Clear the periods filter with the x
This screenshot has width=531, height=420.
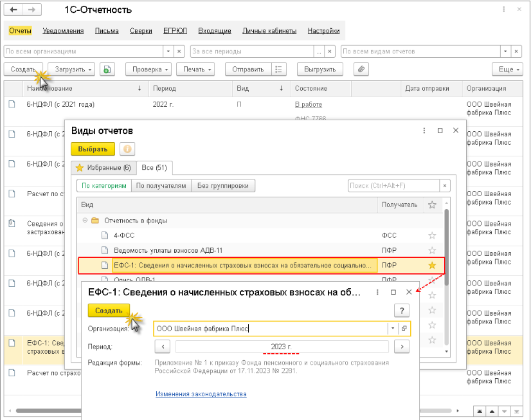330,51
